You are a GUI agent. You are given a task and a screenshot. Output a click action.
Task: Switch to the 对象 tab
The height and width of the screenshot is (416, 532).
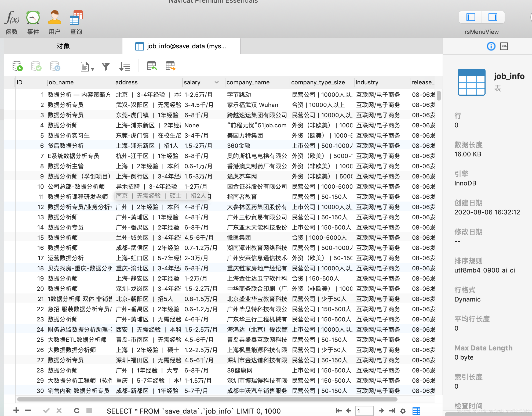click(63, 46)
